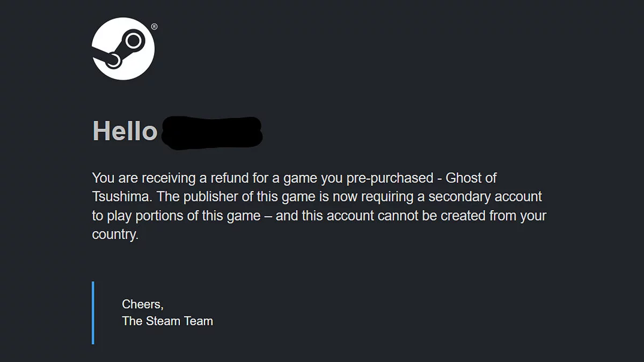Click the "Cheers," sign-off text
The height and width of the screenshot is (362, 644).
pos(143,305)
